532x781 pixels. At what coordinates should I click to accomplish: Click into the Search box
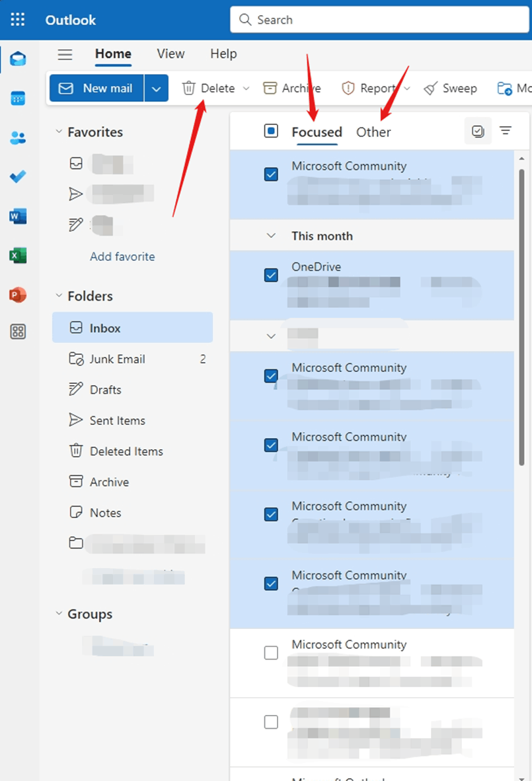(379, 20)
